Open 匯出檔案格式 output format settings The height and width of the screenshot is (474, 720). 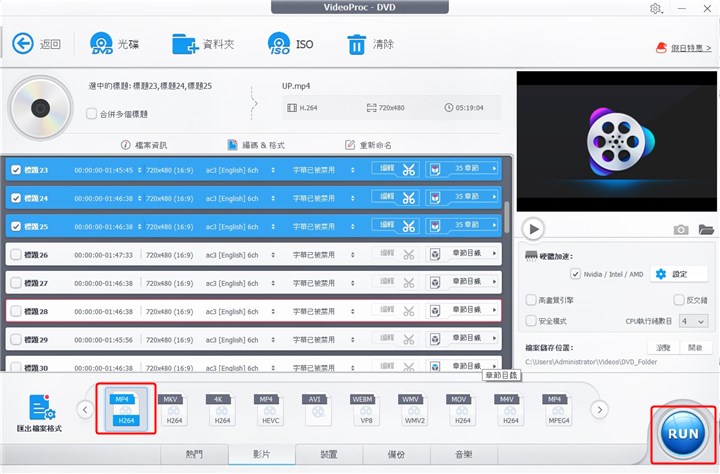(40, 413)
